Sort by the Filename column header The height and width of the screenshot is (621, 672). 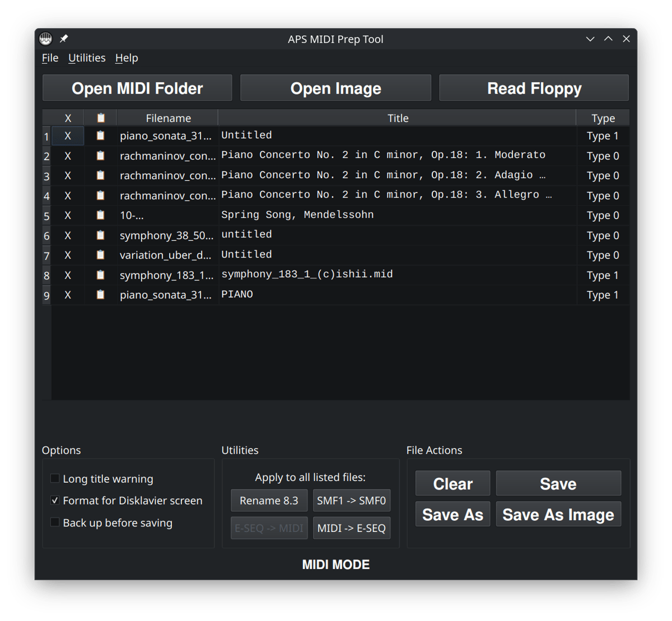(168, 118)
